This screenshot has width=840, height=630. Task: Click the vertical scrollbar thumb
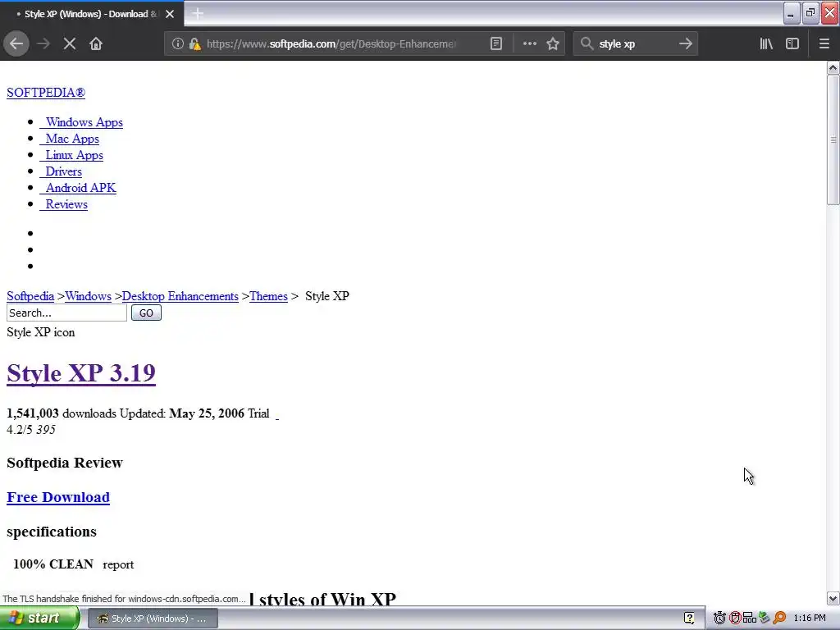833,139
